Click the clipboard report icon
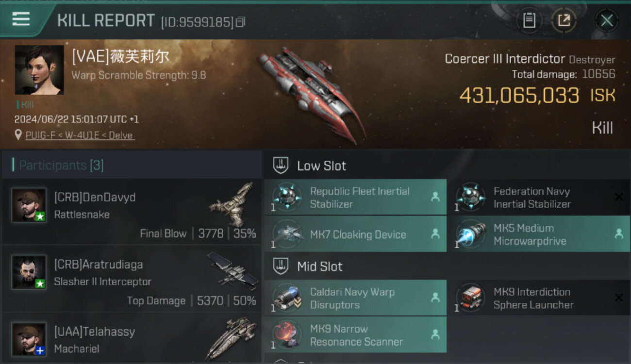The image size is (631, 364). tap(529, 20)
